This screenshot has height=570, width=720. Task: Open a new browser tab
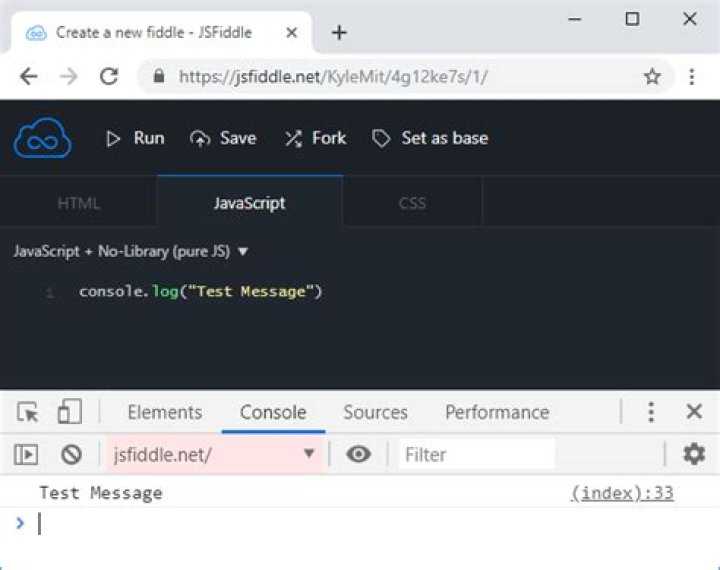point(339,33)
